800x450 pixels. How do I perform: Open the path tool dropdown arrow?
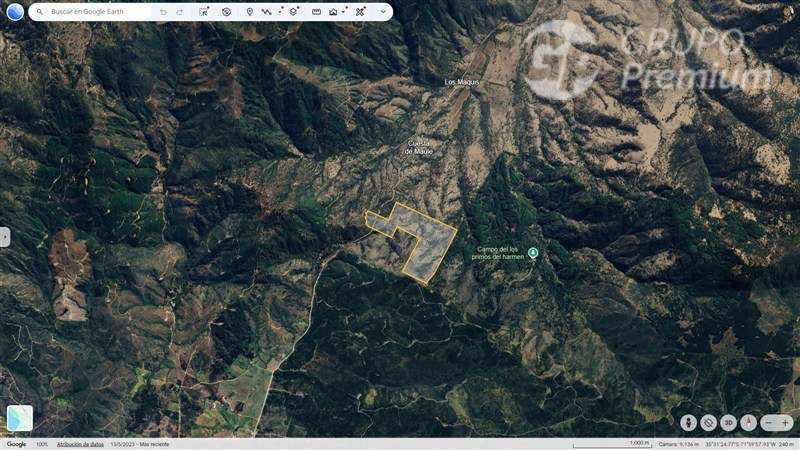coord(281,10)
